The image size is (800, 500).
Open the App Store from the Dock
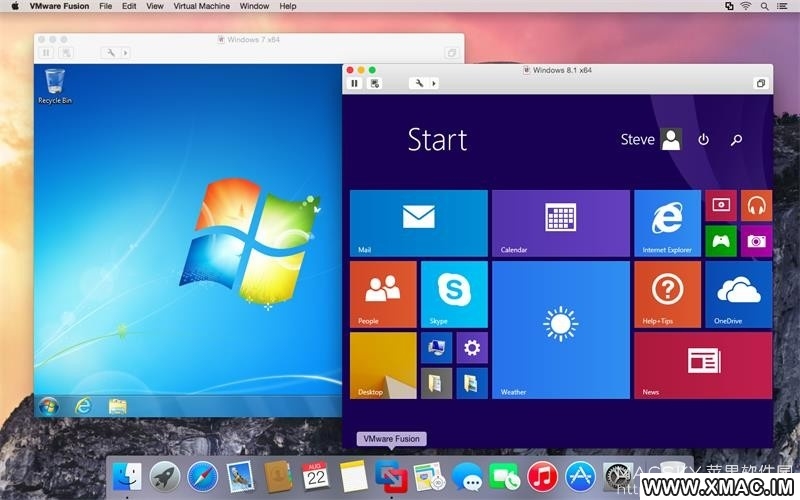(580, 477)
